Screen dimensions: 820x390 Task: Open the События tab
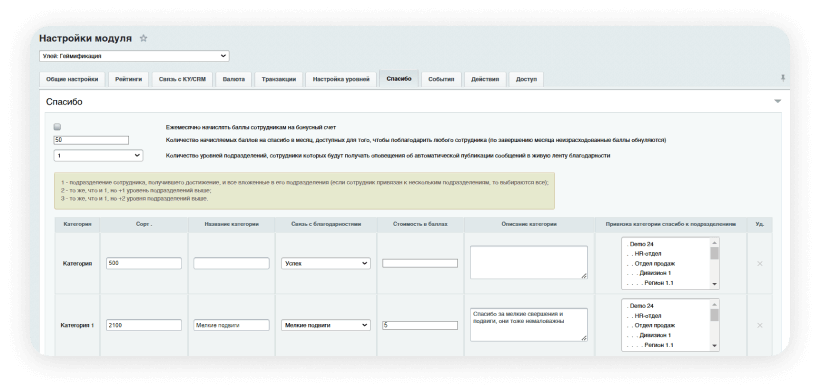(x=441, y=79)
